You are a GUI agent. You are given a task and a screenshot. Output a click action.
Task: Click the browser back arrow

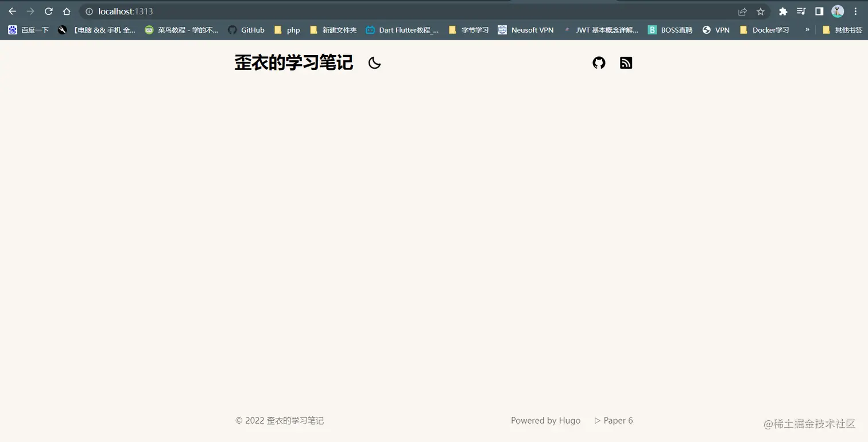point(12,11)
